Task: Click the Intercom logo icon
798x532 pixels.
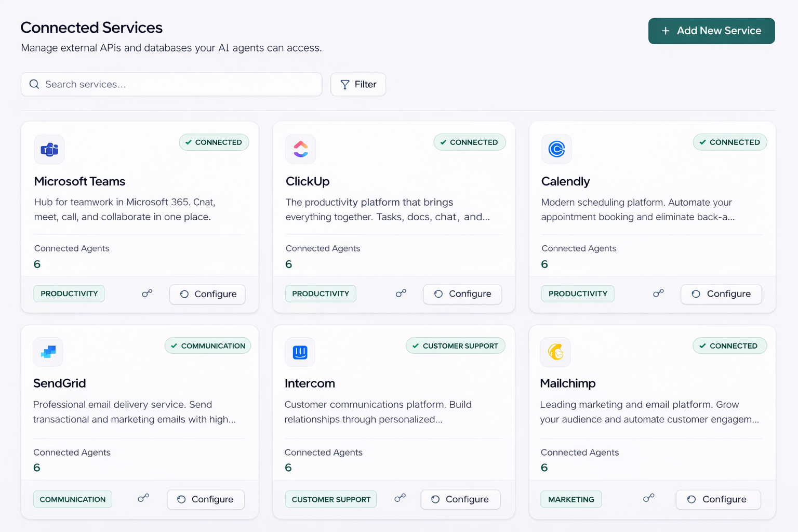Action: point(300,352)
